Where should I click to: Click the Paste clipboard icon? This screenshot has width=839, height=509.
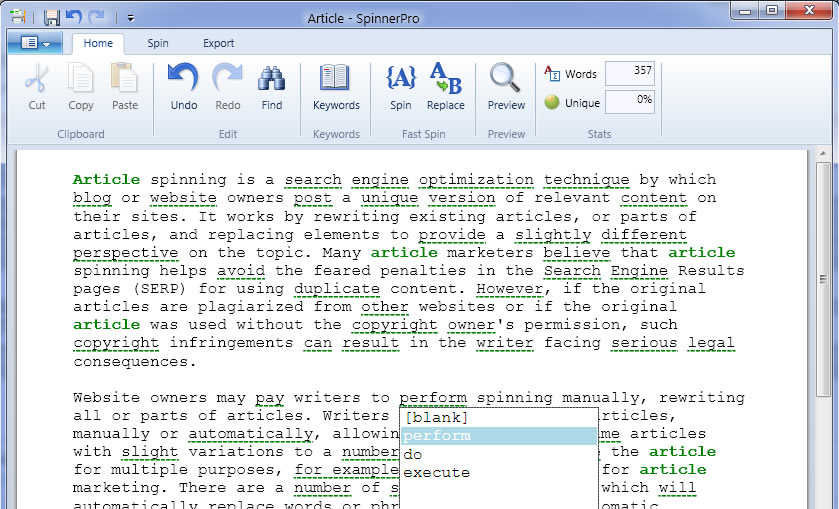pos(125,85)
